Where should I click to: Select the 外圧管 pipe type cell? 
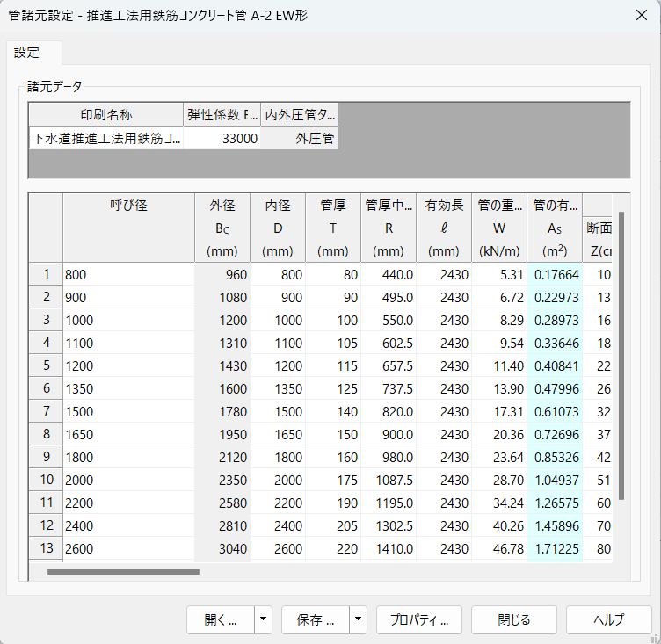[300, 139]
